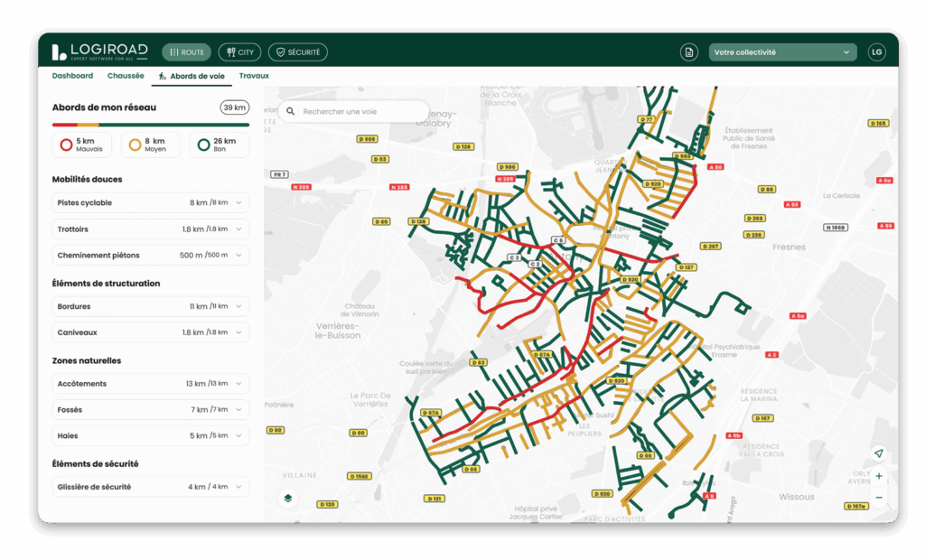
Task: Open the map layers button
Action: pyautogui.click(x=287, y=498)
